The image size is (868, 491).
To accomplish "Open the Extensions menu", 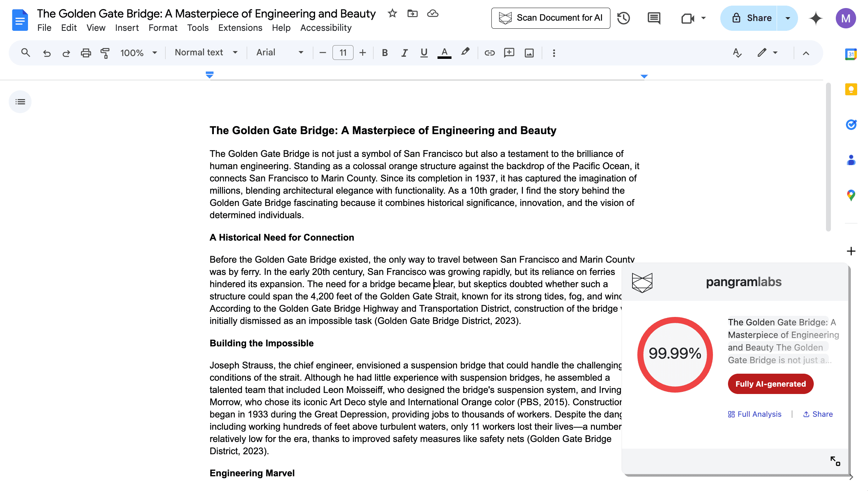I will point(240,28).
